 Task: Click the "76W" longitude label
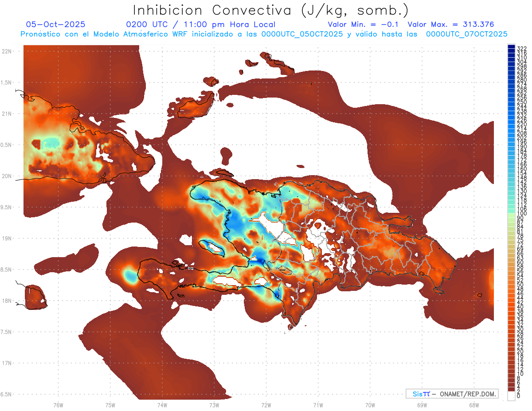[58, 405]
